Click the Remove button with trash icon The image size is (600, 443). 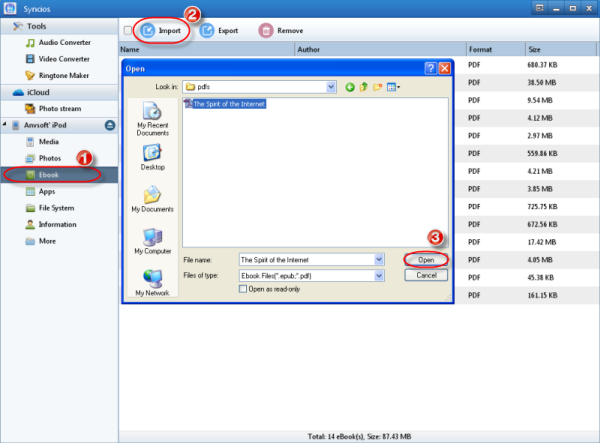[x=281, y=31]
